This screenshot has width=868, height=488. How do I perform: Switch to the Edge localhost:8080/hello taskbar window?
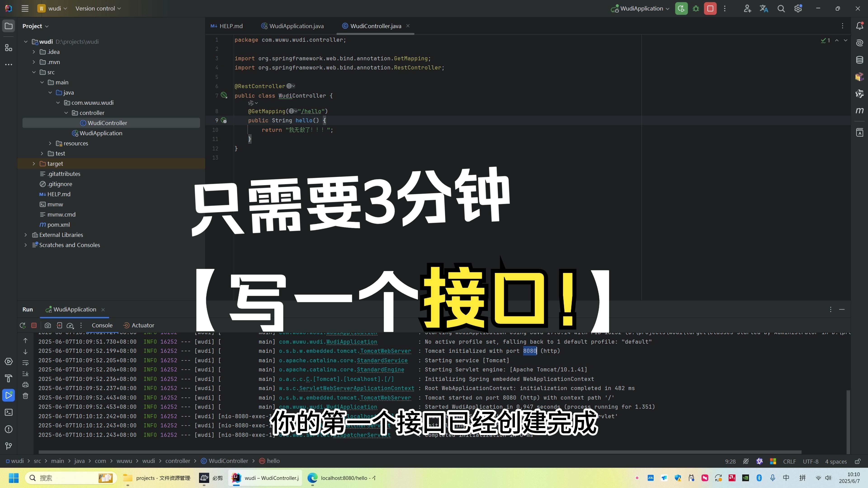(x=342, y=478)
